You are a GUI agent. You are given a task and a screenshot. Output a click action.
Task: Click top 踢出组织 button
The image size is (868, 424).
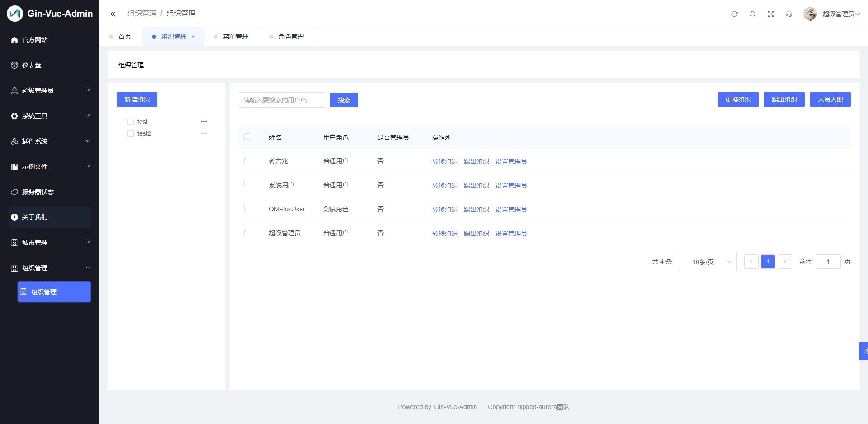coord(784,100)
